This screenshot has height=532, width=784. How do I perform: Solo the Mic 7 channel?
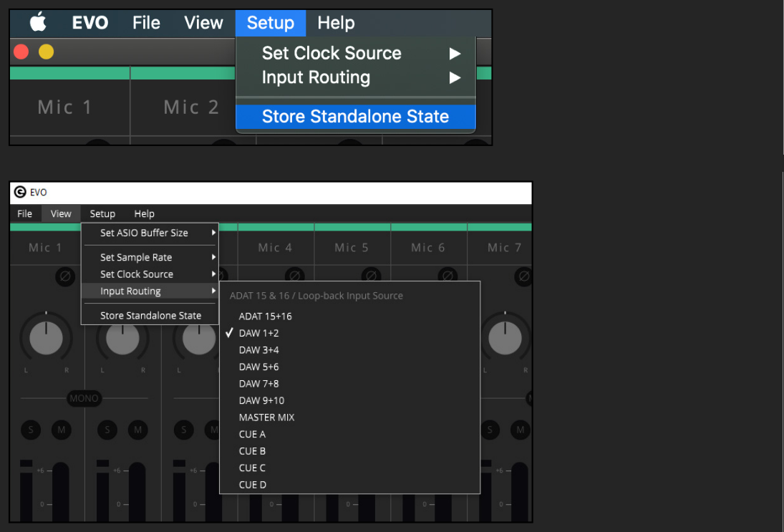[490, 430]
